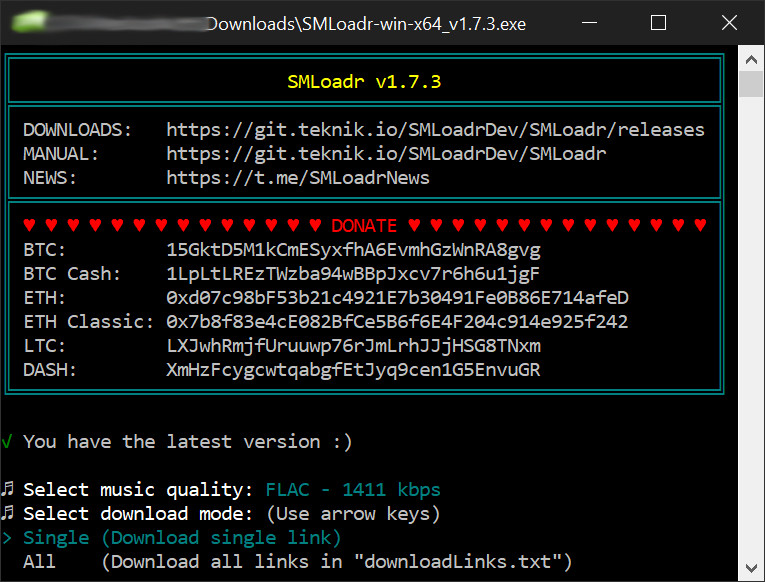Click music note icon beside Select music quality
Viewport: 765px width, 582px height.
click(7, 489)
